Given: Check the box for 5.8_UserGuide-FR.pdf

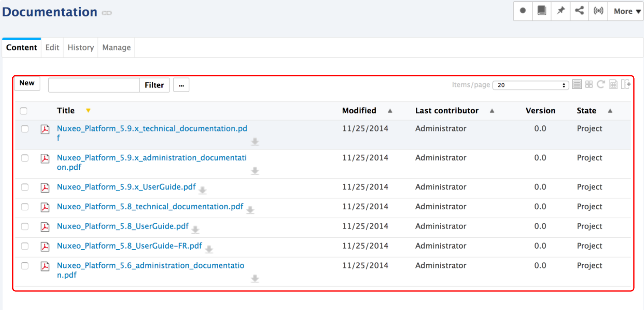Looking at the screenshot, I should pyautogui.click(x=25, y=246).
